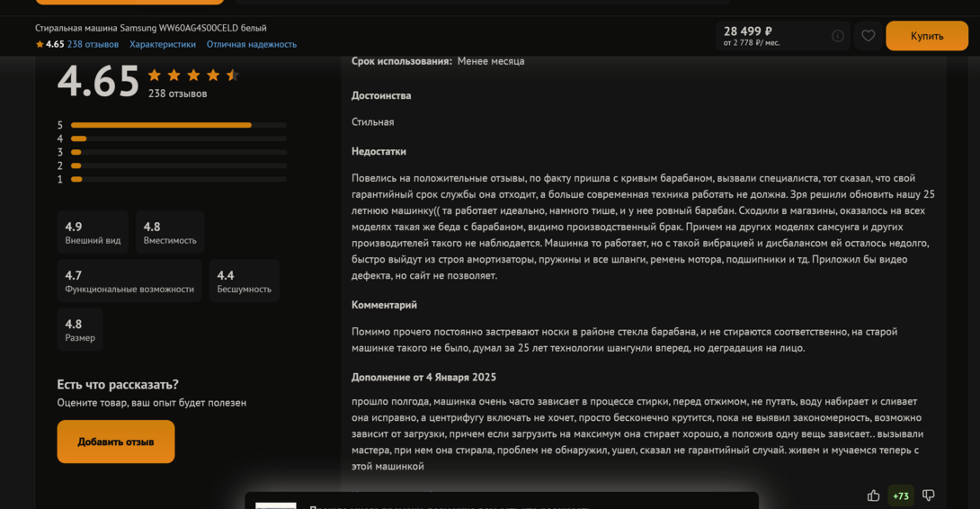980x509 pixels.
Task: Select the 4.7 Функциональные возможности chip
Action: (129, 281)
